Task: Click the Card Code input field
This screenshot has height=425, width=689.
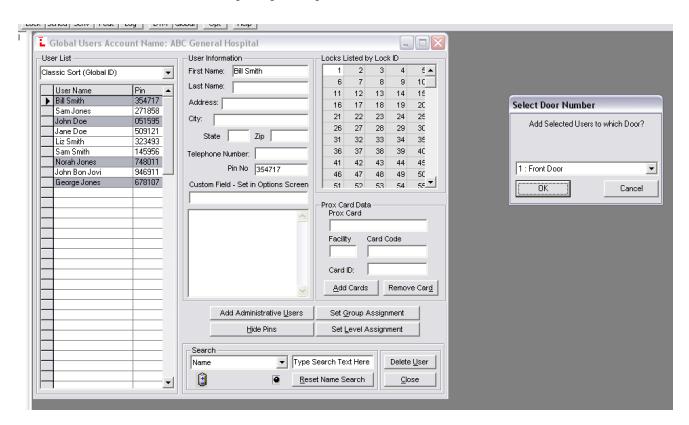Action: tap(397, 252)
